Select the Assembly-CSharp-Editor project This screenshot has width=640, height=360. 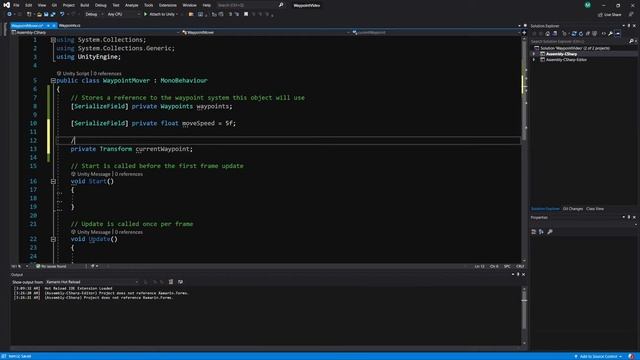(x=566, y=60)
